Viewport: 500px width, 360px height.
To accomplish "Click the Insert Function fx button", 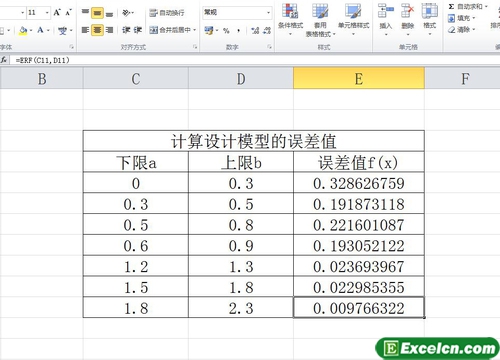I will click(4, 60).
